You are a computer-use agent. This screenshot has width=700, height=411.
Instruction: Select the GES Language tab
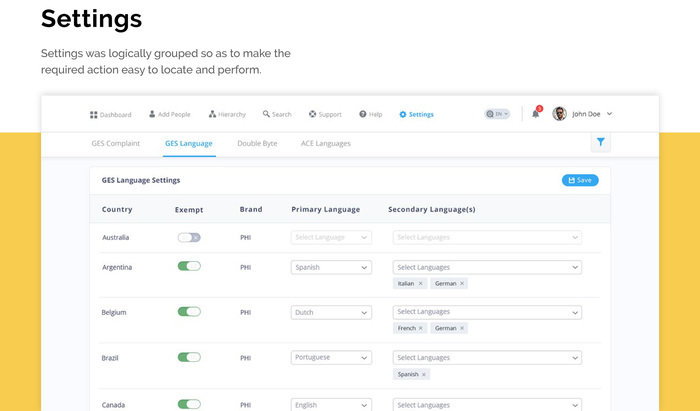[x=189, y=143]
